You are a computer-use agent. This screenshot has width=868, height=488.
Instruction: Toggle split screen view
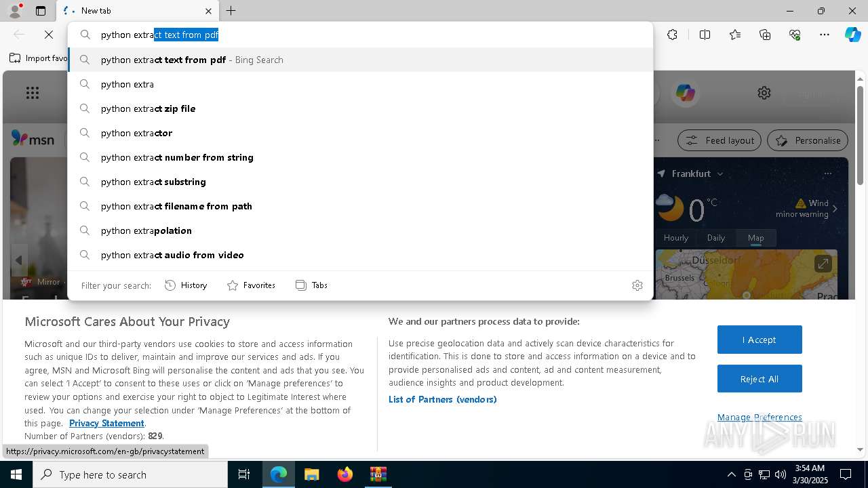(x=705, y=35)
